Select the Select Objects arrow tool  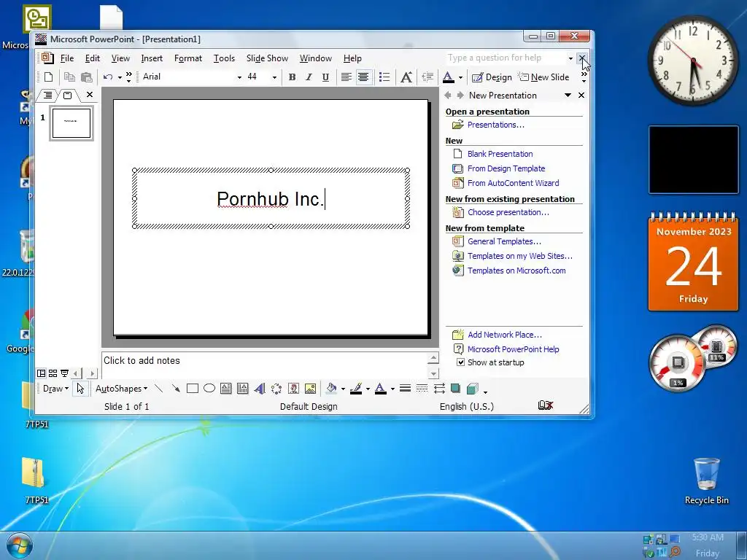pyautogui.click(x=80, y=389)
